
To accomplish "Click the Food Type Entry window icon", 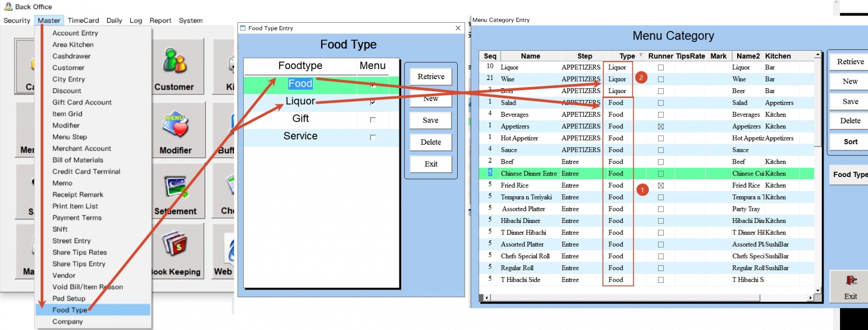I will (x=243, y=28).
